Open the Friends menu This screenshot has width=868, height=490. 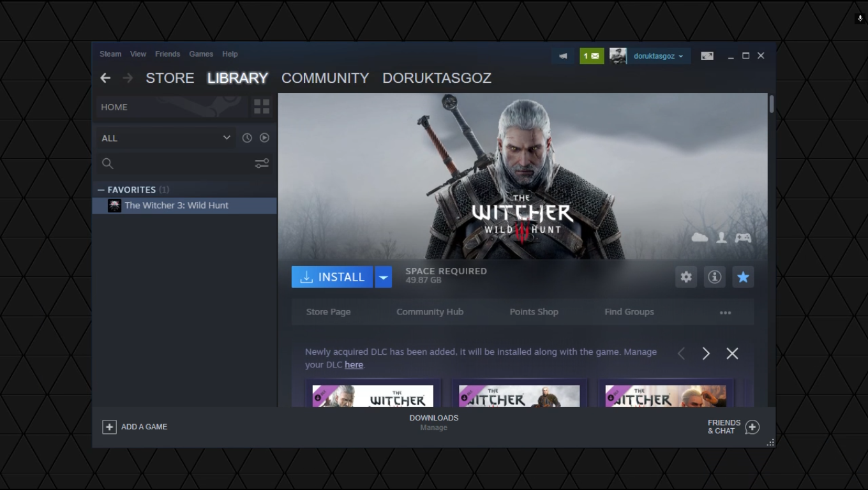[x=167, y=54]
